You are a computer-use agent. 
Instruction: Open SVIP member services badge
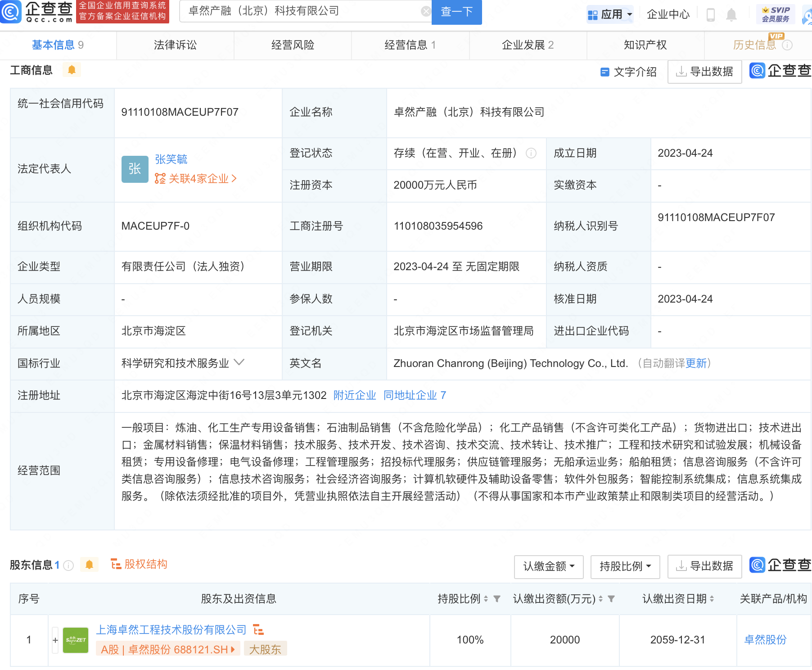776,14
